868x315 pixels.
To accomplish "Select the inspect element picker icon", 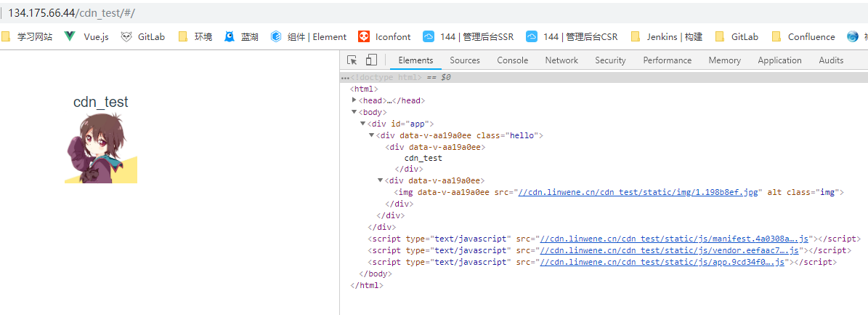I will [352, 60].
